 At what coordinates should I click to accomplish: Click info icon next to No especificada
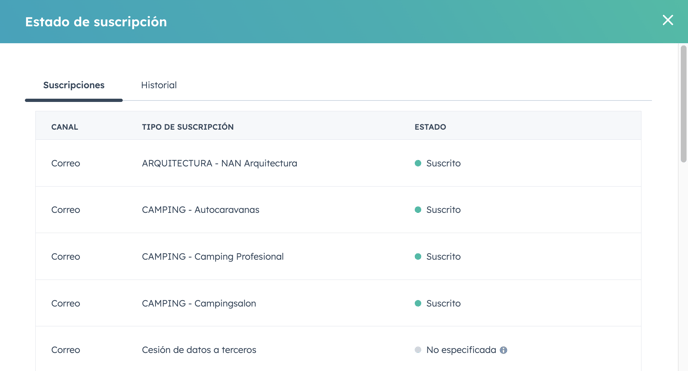[503, 350]
